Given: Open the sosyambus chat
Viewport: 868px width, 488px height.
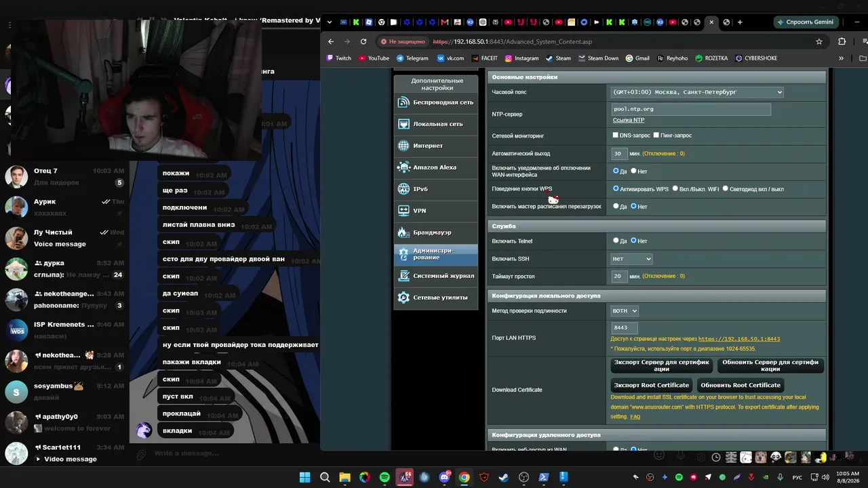Looking at the screenshot, I should (x=65, y=392).
